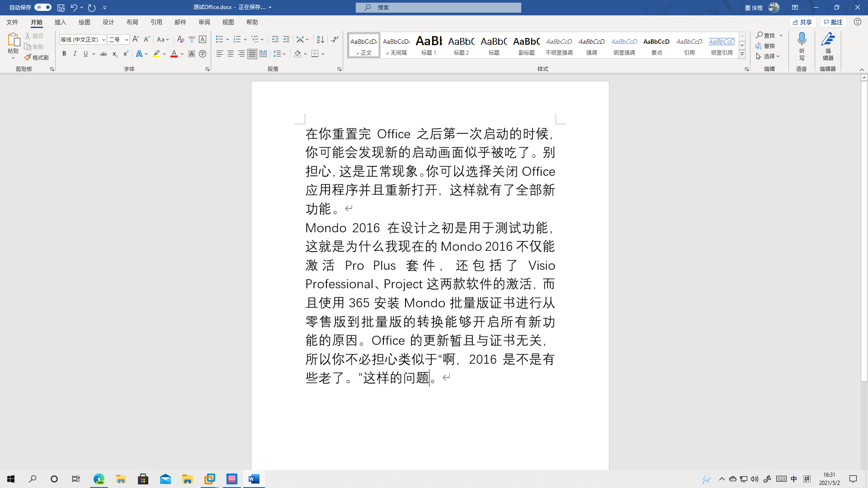Open the font name combo box
This screenshot has width=868, height=488.
coord(83,40)
